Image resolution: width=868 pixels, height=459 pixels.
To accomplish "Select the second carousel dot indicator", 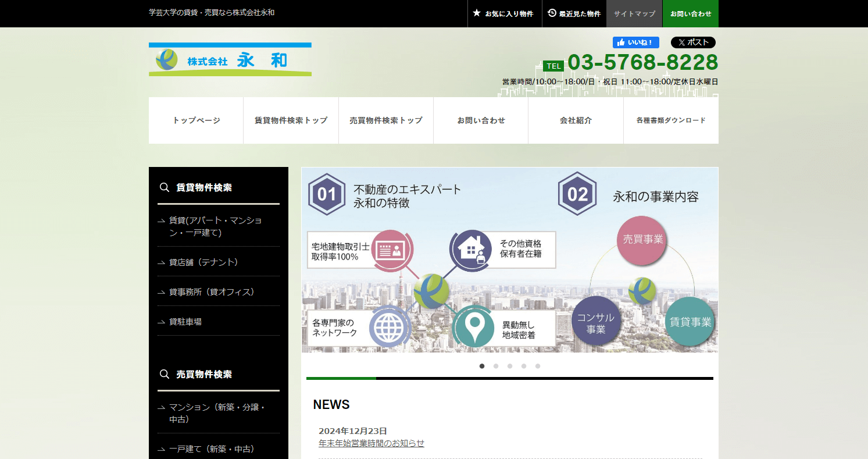I will [496, 366].
